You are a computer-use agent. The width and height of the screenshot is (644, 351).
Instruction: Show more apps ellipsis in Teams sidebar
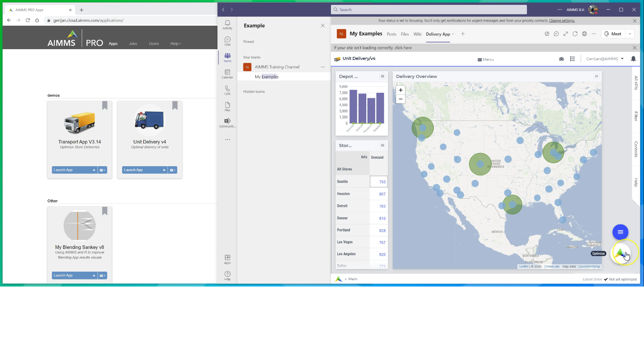point(227,139)
